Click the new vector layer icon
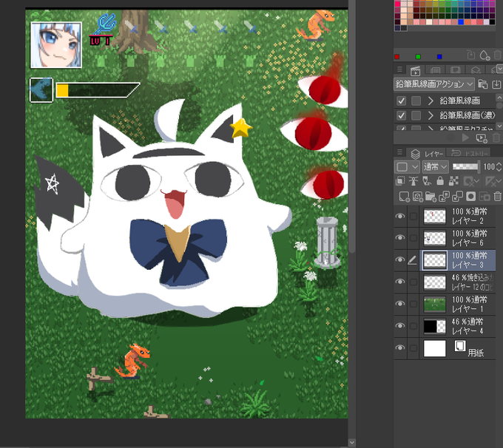This screenshot has width=503, height=448. [x=417, y=196]
